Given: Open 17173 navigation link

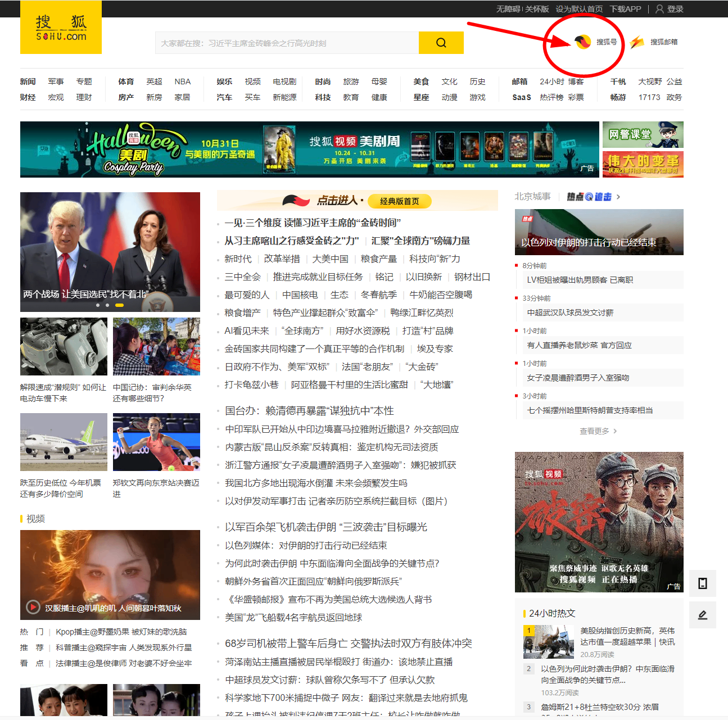Looking at the screenshot, I should (649, 97).
